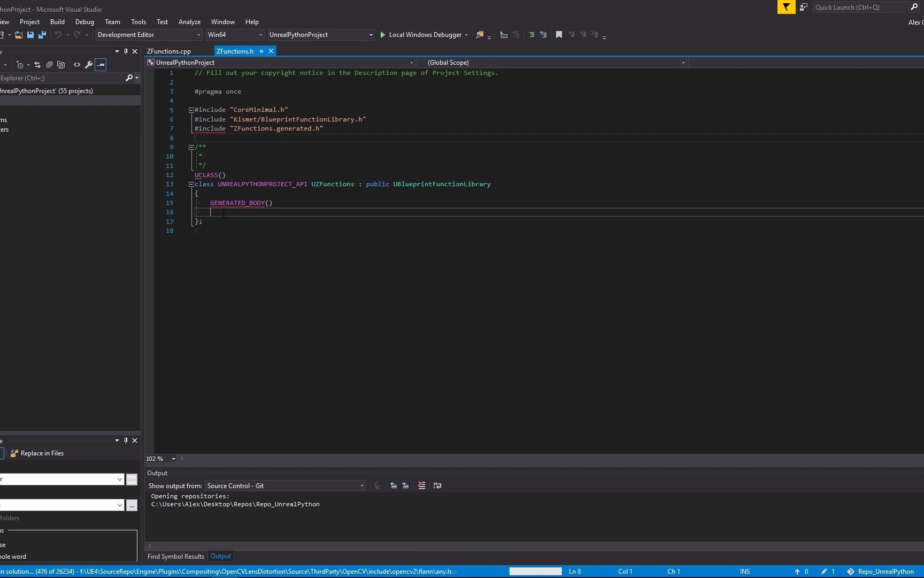The image size is (924, 578).
Task: Click Go to Next Message output icon
Action: (x=405, y=486)
